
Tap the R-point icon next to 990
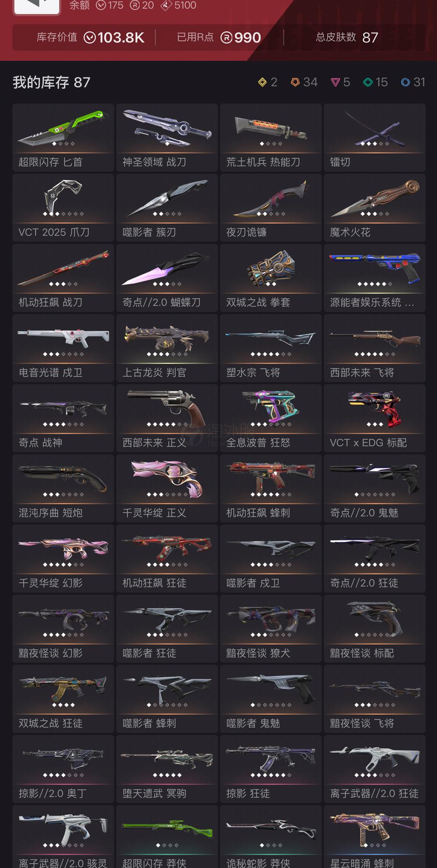(x=226, y=38)
